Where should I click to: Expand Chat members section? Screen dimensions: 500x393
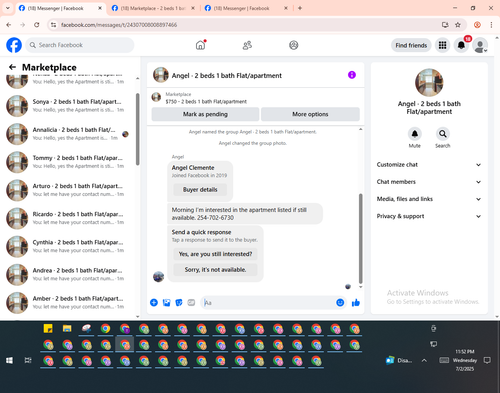tap(429, 182)
